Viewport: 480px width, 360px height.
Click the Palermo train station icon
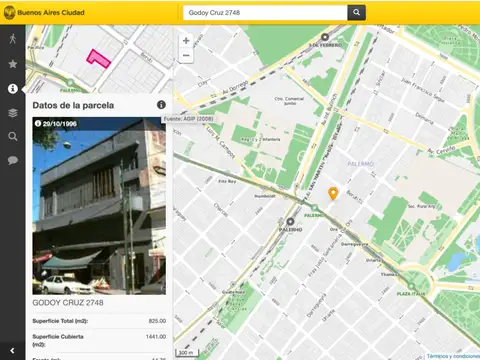coord(290,221)
